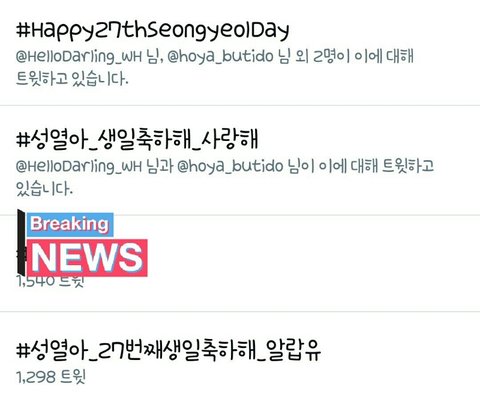
Task: Click '님 외' text after first hoya_butido
Action: (x=293, y=56)
